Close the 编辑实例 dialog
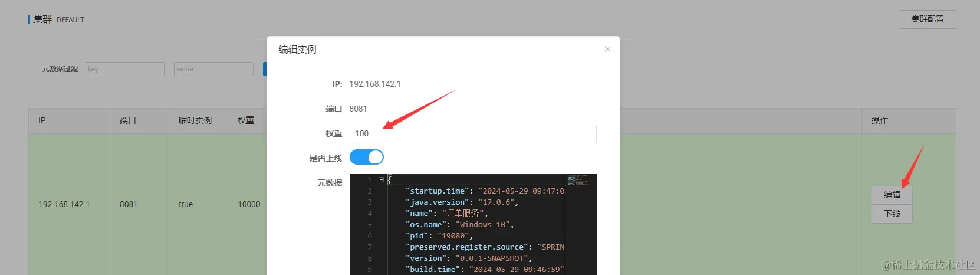The image size is (980, 275). [607, 49]
